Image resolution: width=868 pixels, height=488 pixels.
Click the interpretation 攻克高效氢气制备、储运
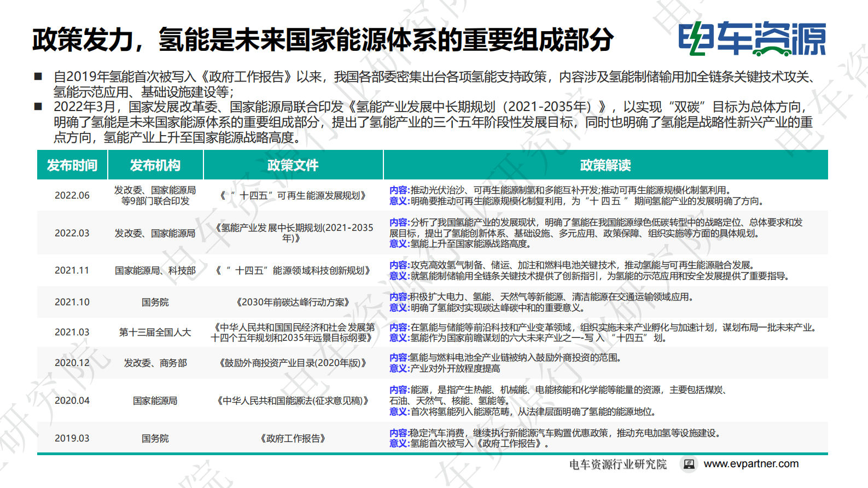pyautogui.click(x=572, y=265)
